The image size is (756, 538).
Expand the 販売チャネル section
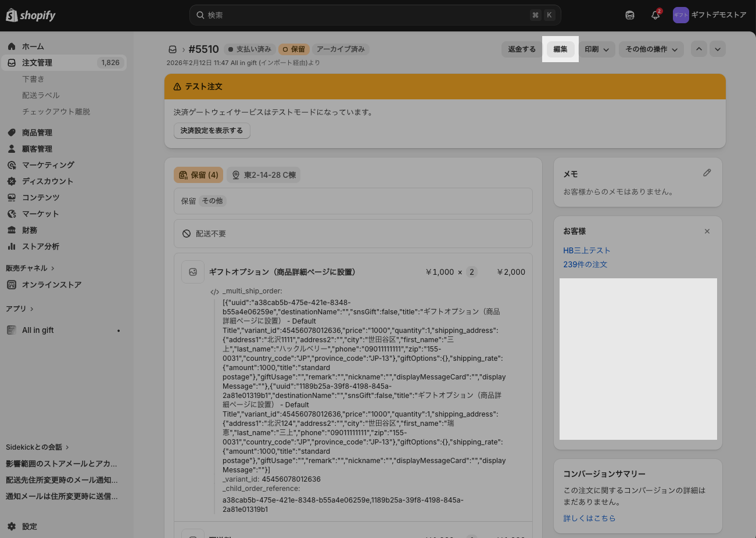coord(30,268)
